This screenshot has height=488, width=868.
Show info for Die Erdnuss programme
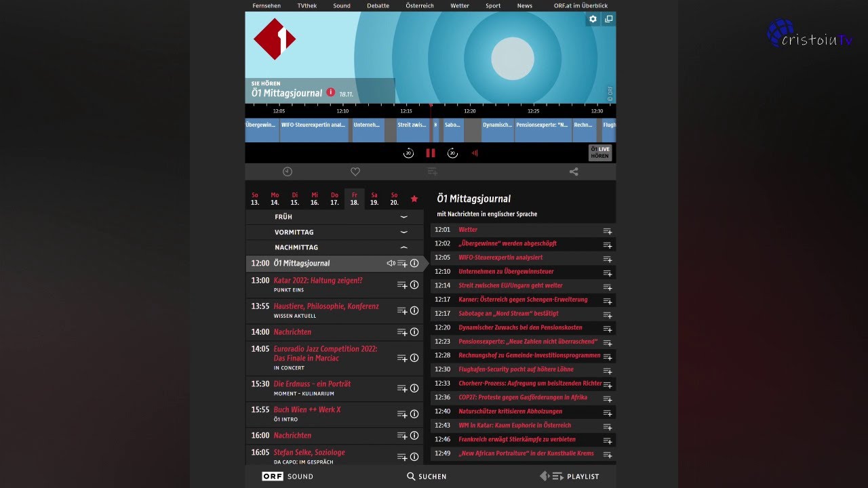[414, 388]
